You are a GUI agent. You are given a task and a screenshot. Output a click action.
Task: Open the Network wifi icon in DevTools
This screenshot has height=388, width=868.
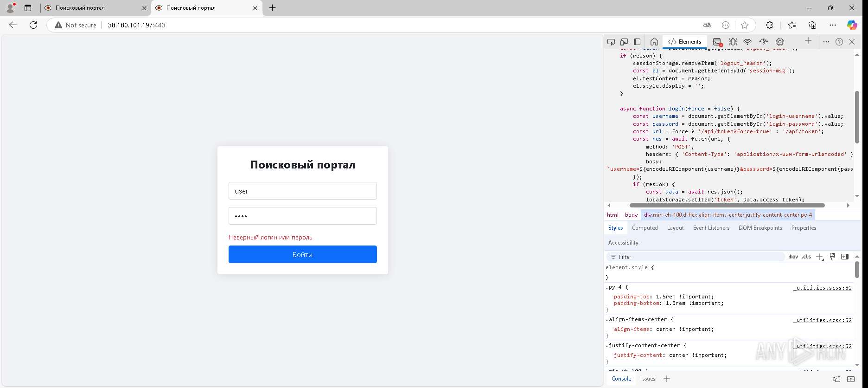747,42
